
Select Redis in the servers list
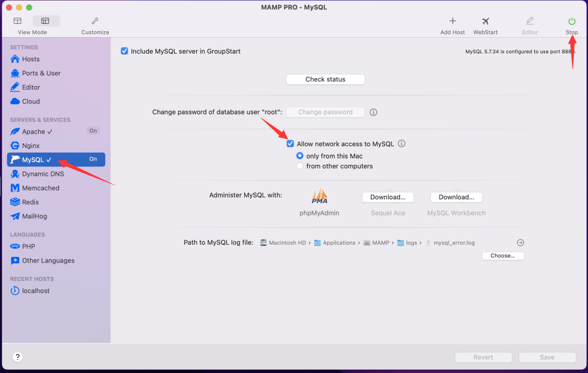pos(30,202)
